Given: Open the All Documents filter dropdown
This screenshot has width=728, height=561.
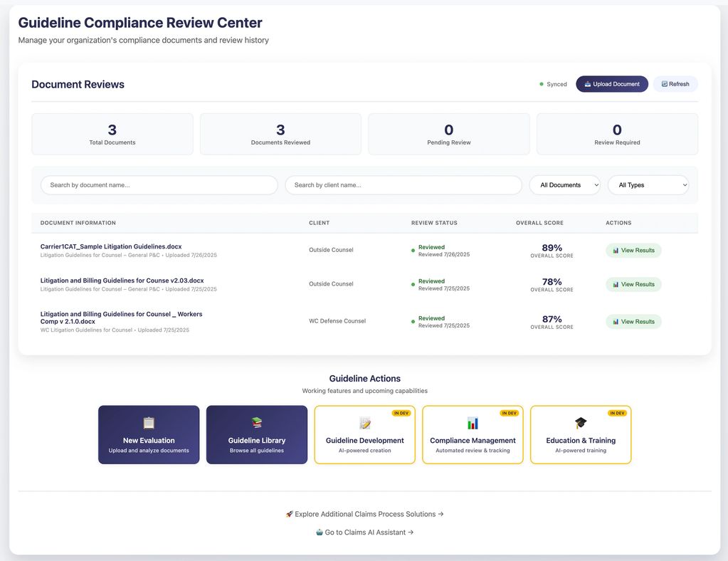Looking at the screenshot, I should click(565, 185).
